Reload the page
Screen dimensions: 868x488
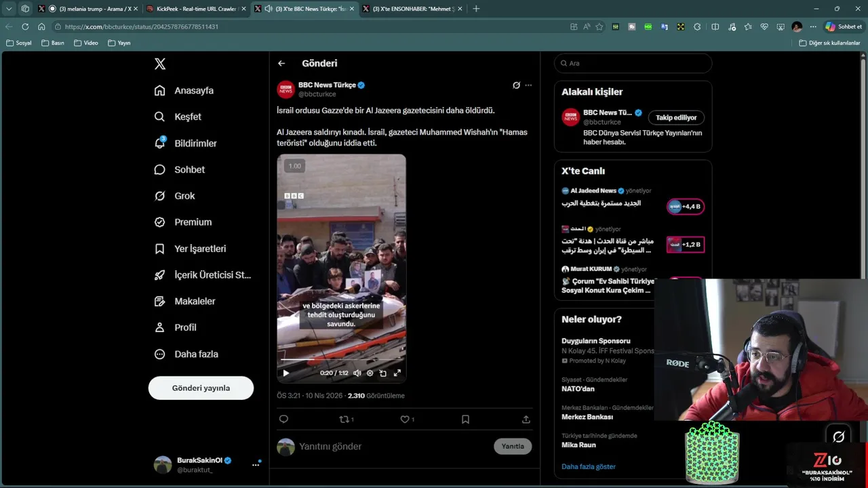tap(25, 26)
